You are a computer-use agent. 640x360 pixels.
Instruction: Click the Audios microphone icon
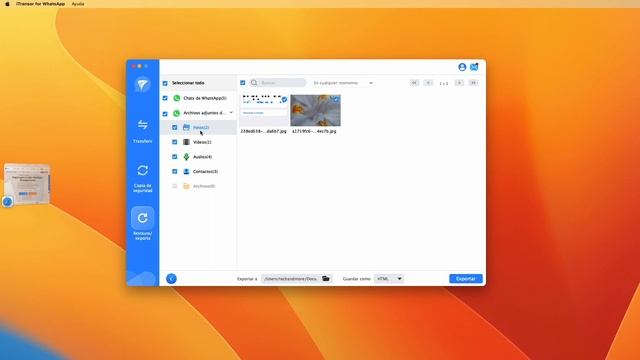[186, 157]
